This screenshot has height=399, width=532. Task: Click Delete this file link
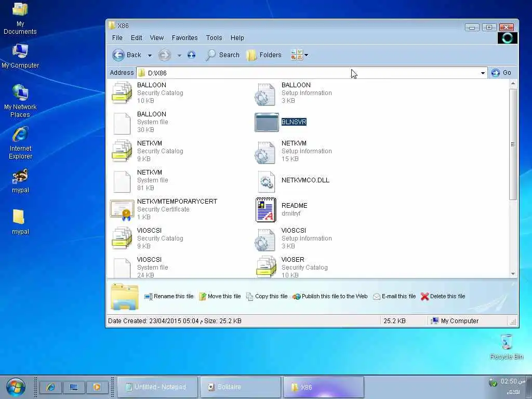click(x=443, y=296)
